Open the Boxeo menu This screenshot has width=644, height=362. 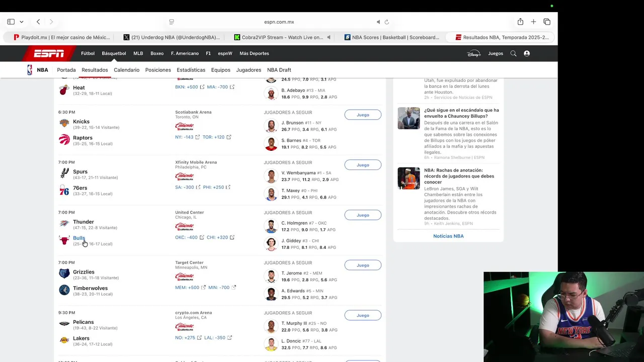click(157, 53)
